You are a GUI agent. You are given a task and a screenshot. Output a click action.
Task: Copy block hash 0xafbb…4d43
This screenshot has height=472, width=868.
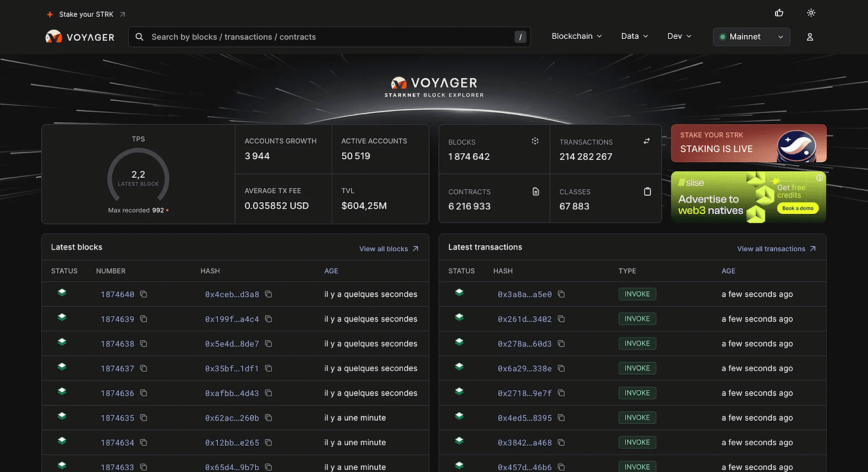tap(268, 393)
